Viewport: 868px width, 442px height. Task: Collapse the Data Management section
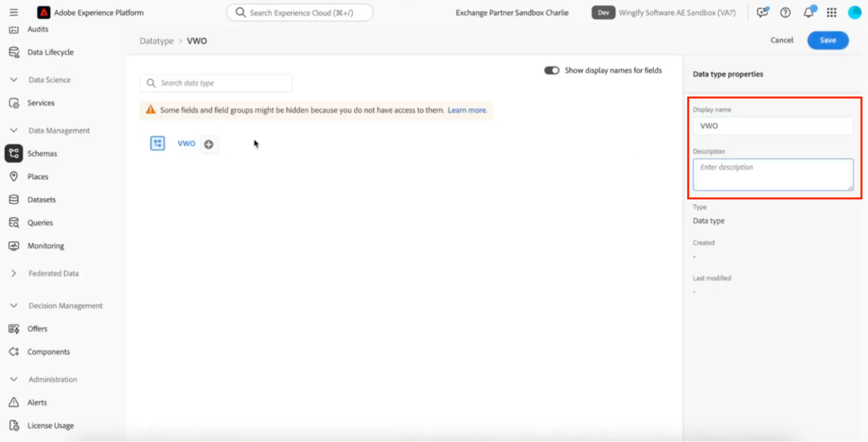coord(14,130)
